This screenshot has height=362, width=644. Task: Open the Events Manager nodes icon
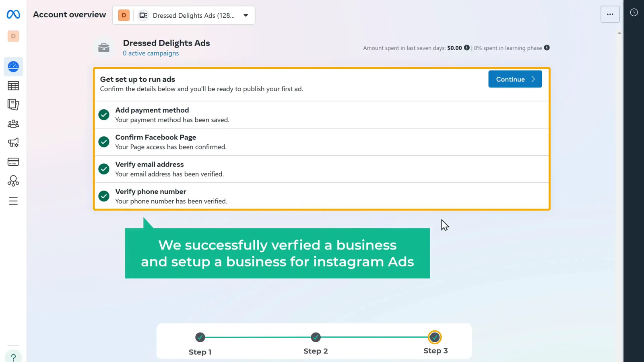pos(13,181)
